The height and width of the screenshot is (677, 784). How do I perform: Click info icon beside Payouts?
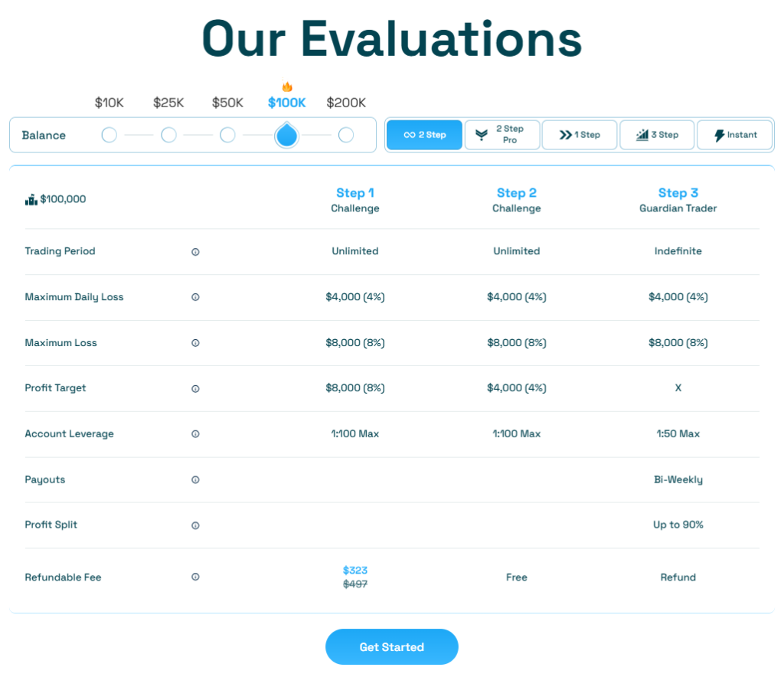[x=195, y=480]
